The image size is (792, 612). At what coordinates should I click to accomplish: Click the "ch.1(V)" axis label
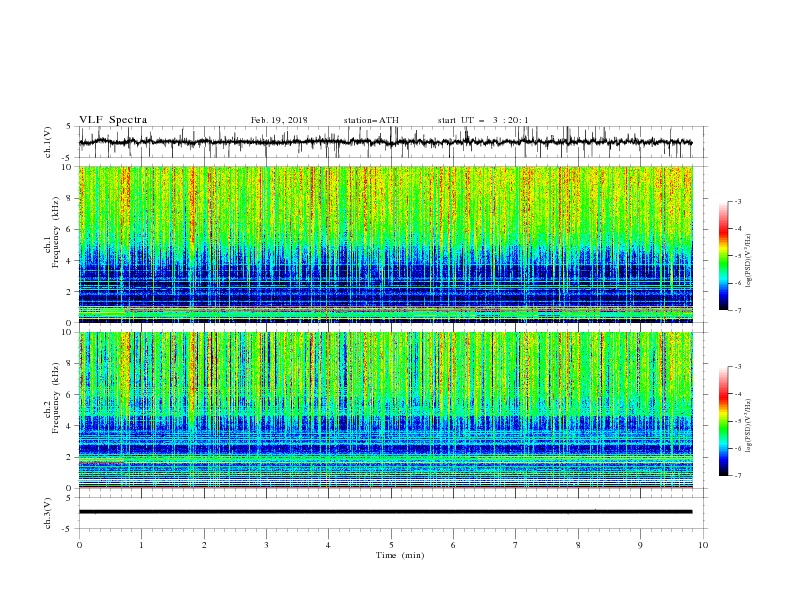pyautogui.click(x=48, y=142)
